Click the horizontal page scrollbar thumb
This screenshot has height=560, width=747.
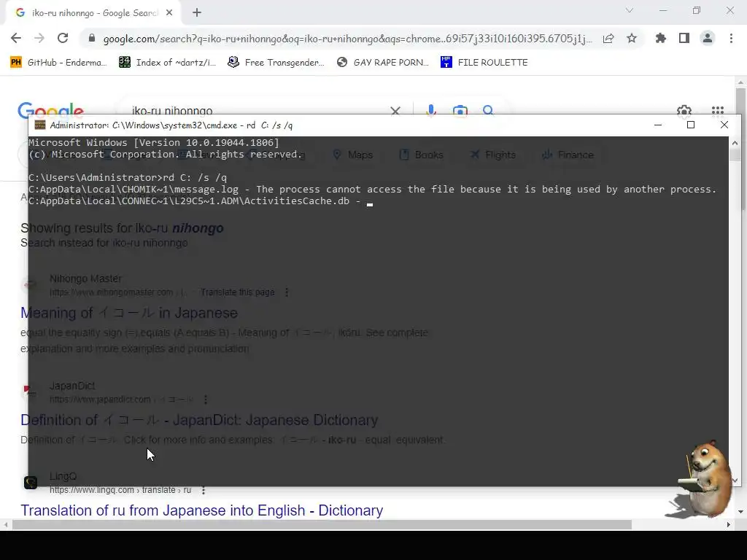click(322, 525)
